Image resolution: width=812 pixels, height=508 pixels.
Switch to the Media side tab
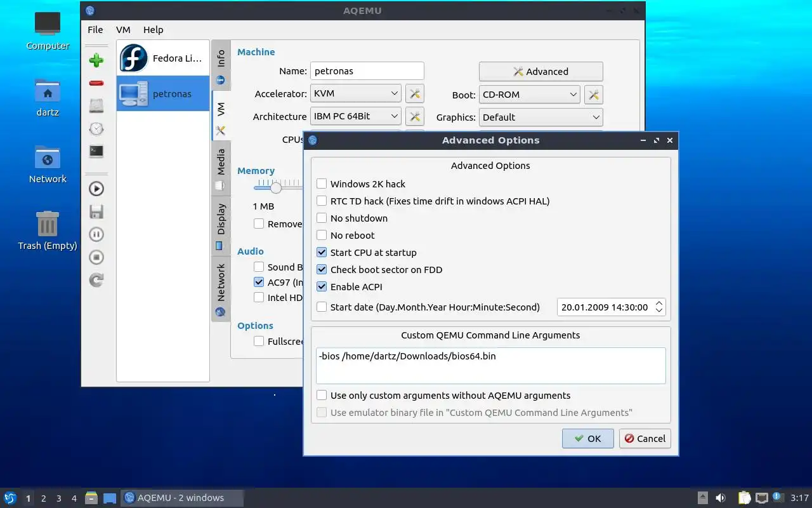click(x=221, y=168)
